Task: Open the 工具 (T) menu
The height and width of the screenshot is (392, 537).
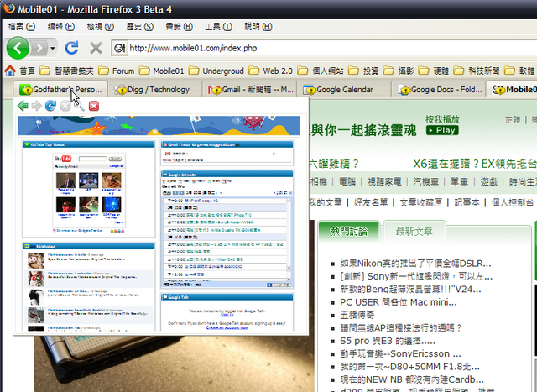Action: [218, 27]
